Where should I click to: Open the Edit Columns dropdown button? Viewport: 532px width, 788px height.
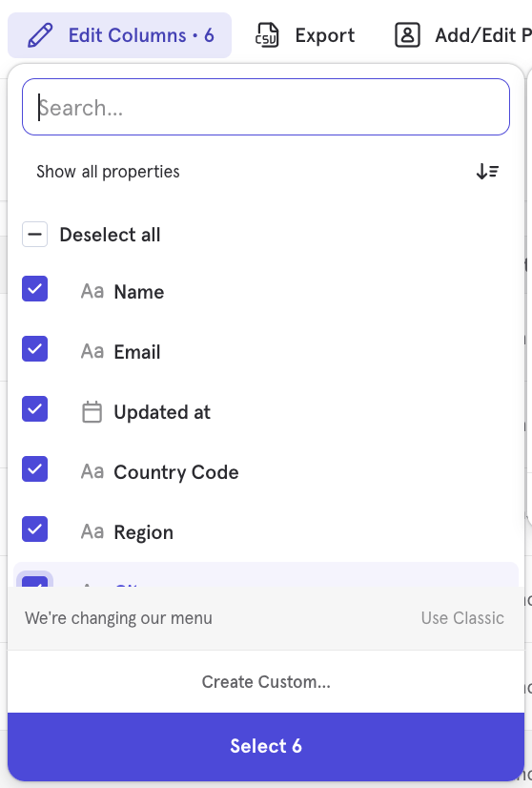point(119,35)
